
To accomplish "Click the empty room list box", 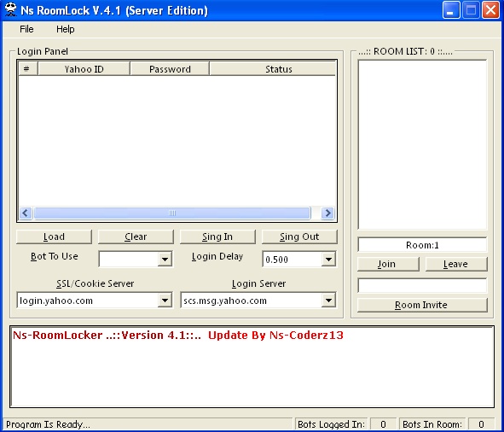I will [422, 144].
